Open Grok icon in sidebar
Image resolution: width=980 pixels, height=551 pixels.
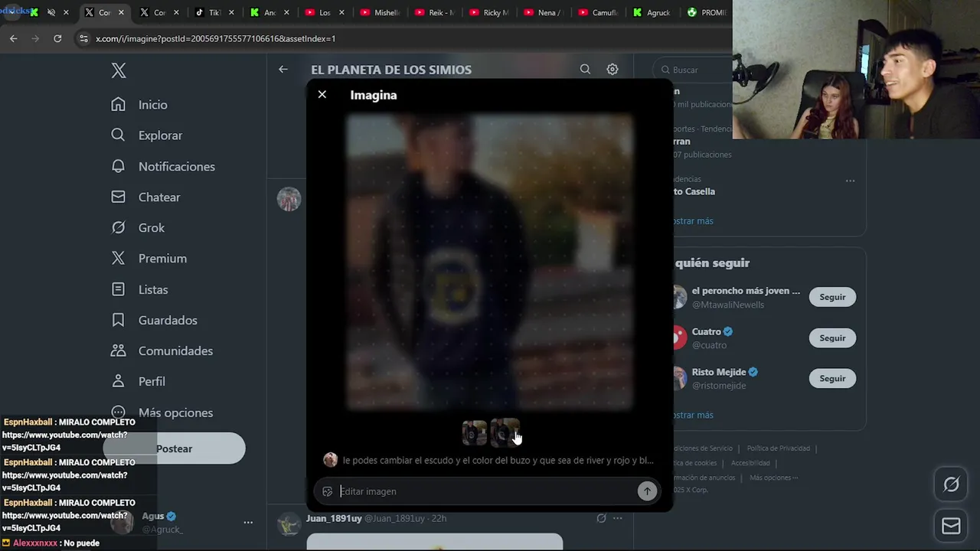tap(118, 227)
